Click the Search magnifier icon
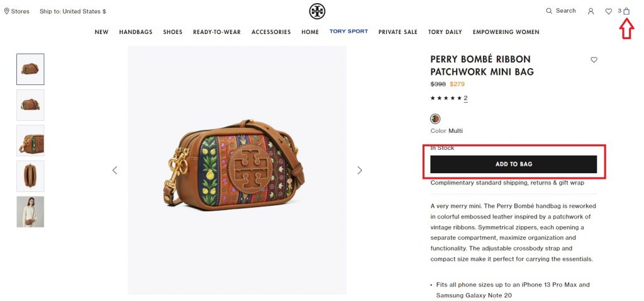 point(549,11)
